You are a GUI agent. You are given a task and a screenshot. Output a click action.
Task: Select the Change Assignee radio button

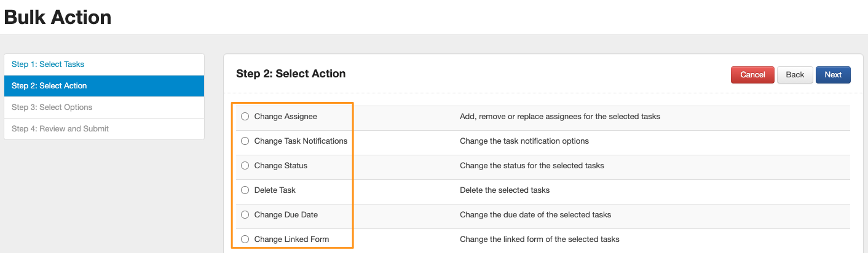pyautogui.click(x=245, y=117)
